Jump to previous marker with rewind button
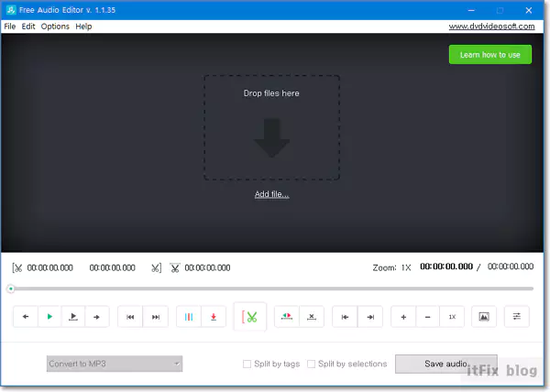This screenshot has width=550, height=392. 130,317
